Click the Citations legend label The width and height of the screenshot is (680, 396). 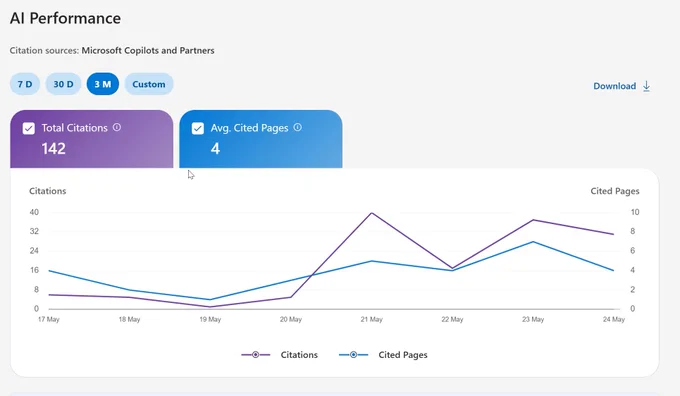point(299,355)
